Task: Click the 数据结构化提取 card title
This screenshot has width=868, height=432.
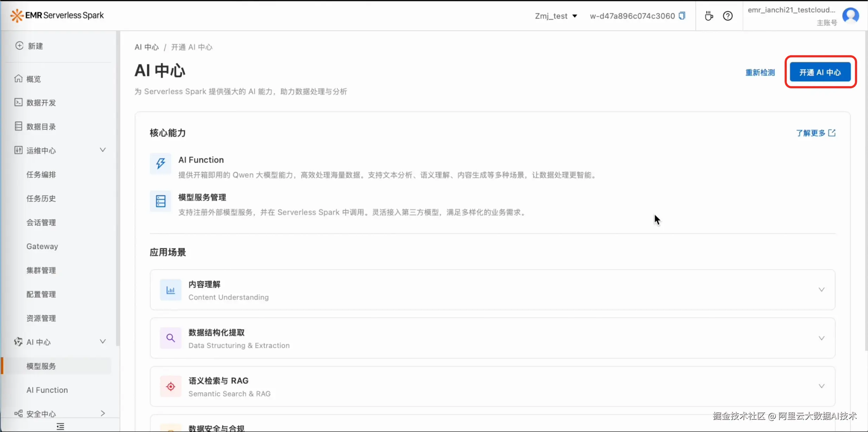Action: (216, 332)
